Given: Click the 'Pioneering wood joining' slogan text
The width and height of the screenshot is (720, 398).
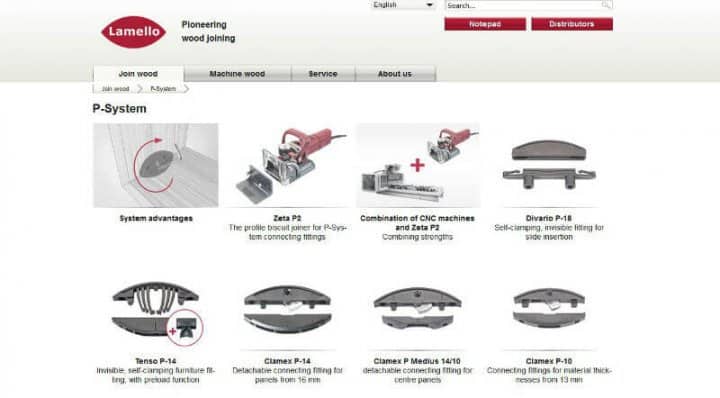Looking at the screenshot, I should click(208, 31).
